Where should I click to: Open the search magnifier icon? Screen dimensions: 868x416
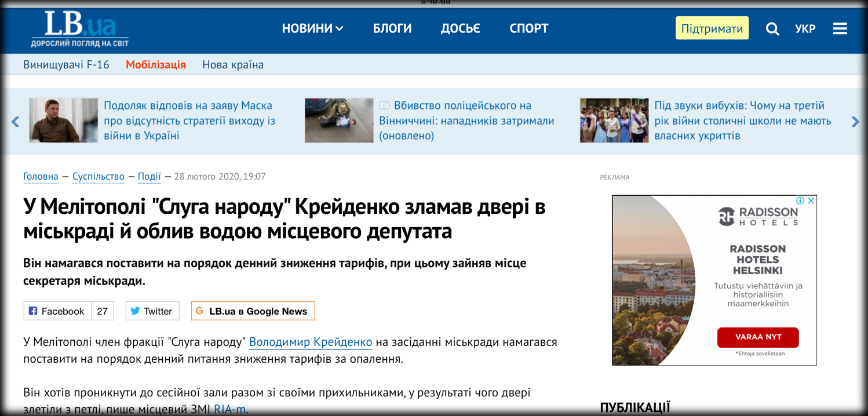[x=772, y=28]
